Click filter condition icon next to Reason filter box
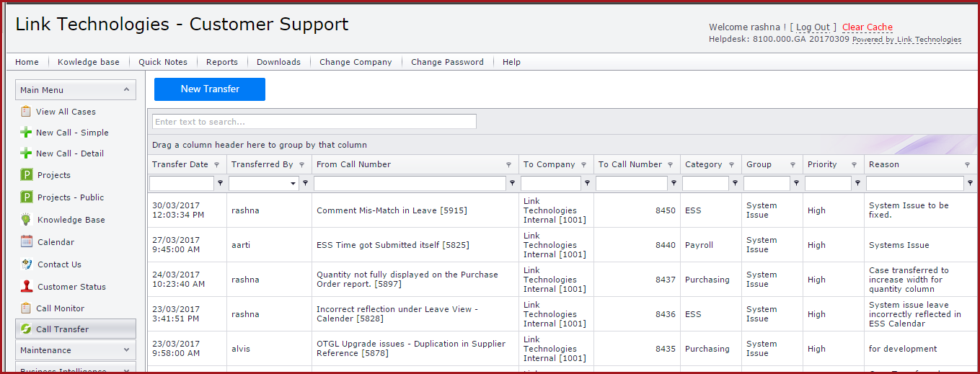This screenshot has width=980, height=374. [x=971, y=183]
